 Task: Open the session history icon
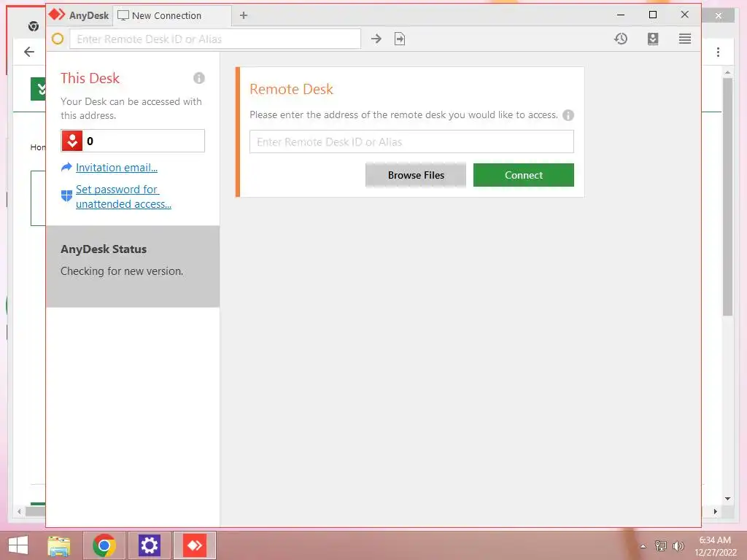pyautogui.click(x=620, y=39)
